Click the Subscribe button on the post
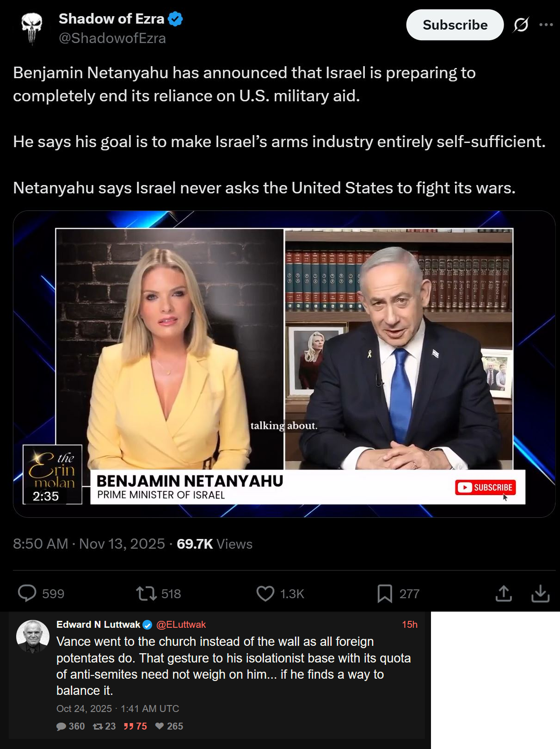The width and height of the screenshot is (560, 749). [455, 25]
